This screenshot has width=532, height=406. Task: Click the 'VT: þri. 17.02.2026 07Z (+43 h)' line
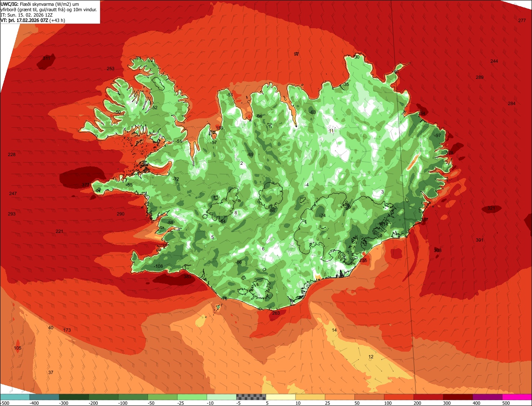tap(33, 20)
